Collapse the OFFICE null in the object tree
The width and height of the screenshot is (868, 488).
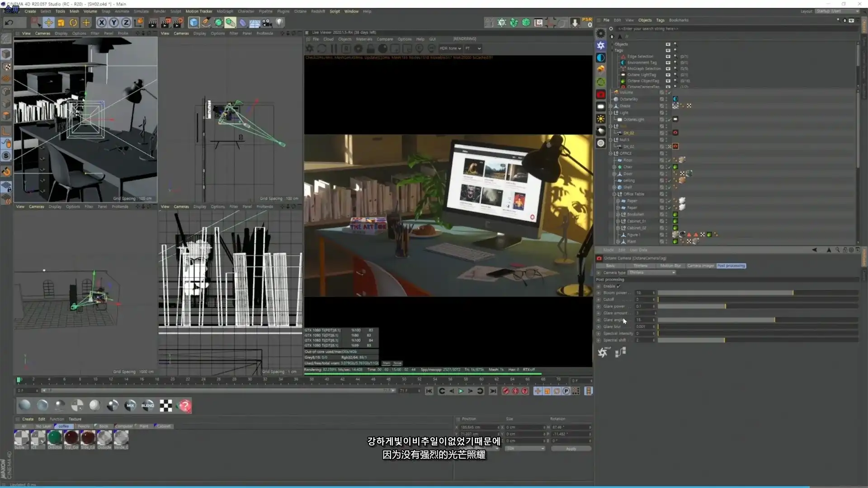[611, 154]
